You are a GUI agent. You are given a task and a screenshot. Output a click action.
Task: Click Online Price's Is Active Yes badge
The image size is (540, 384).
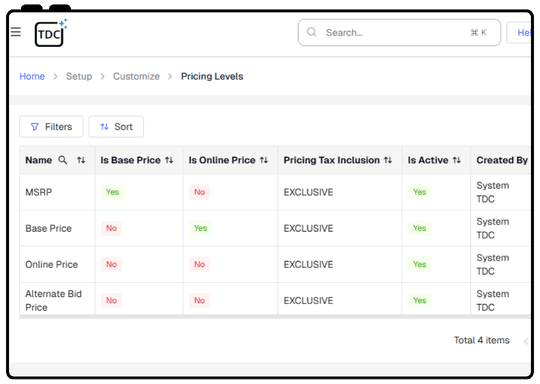[419, 264]
